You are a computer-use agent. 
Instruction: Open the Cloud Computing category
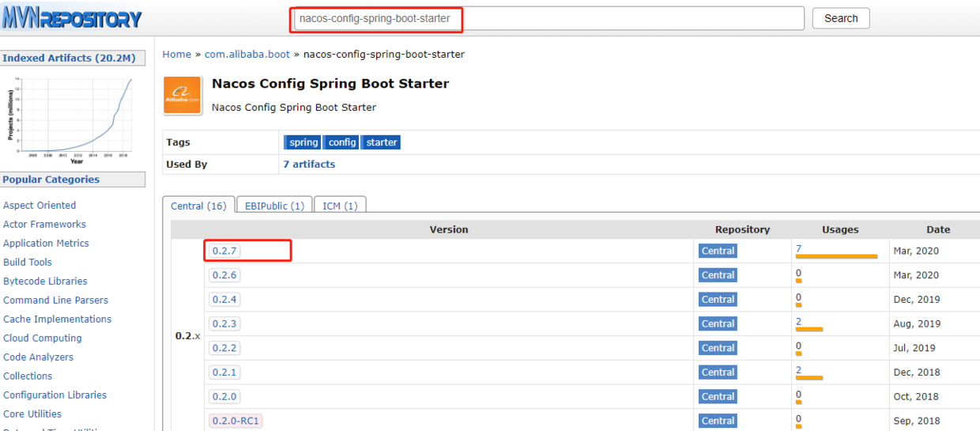43,338
